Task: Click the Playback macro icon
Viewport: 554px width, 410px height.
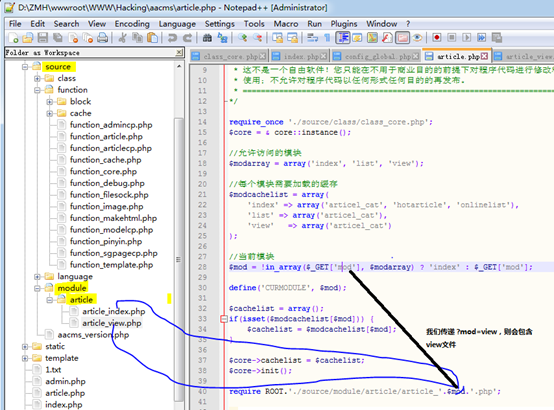Action: [467, 37]
